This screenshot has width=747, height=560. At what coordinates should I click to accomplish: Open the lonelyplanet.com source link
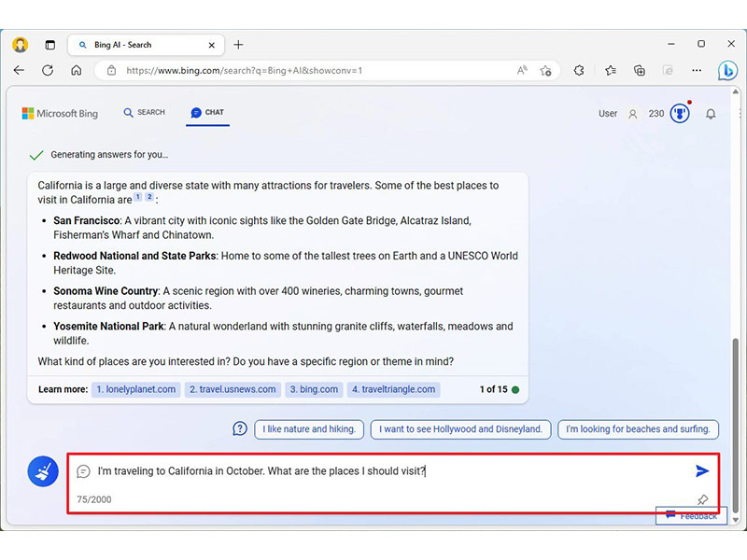[135, 389]
